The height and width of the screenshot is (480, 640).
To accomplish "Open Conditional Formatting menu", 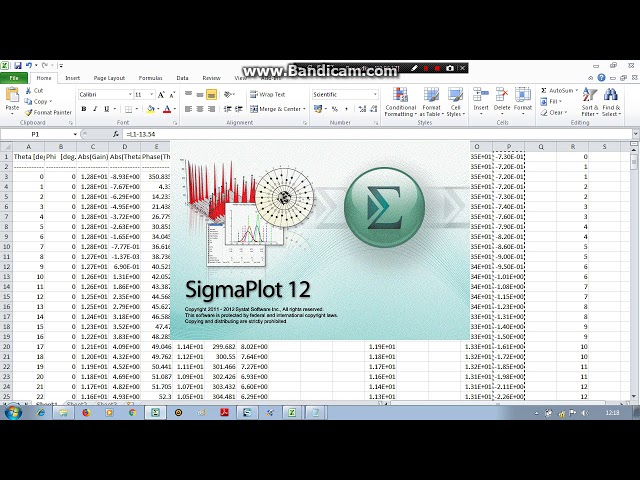I will [x=400, y=102].
